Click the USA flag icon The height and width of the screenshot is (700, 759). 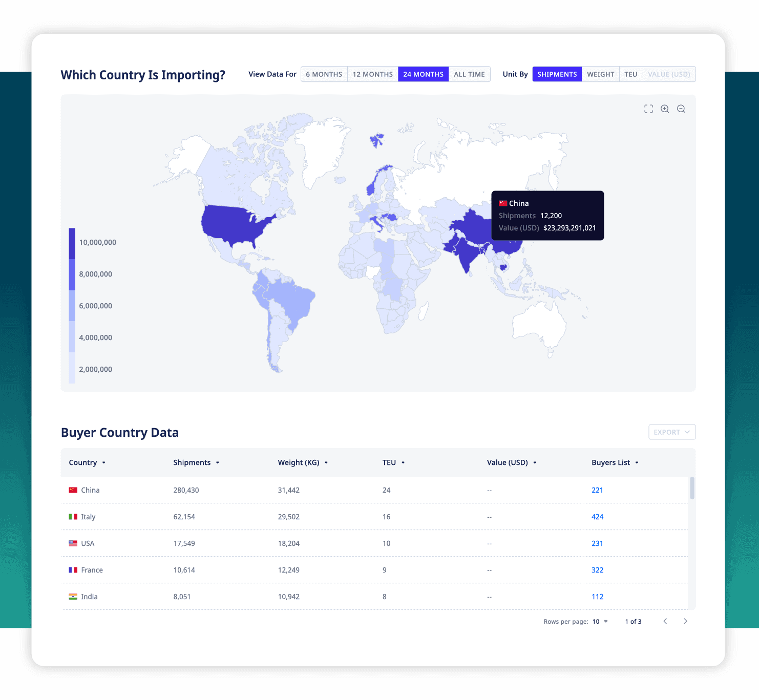(73, 543)
